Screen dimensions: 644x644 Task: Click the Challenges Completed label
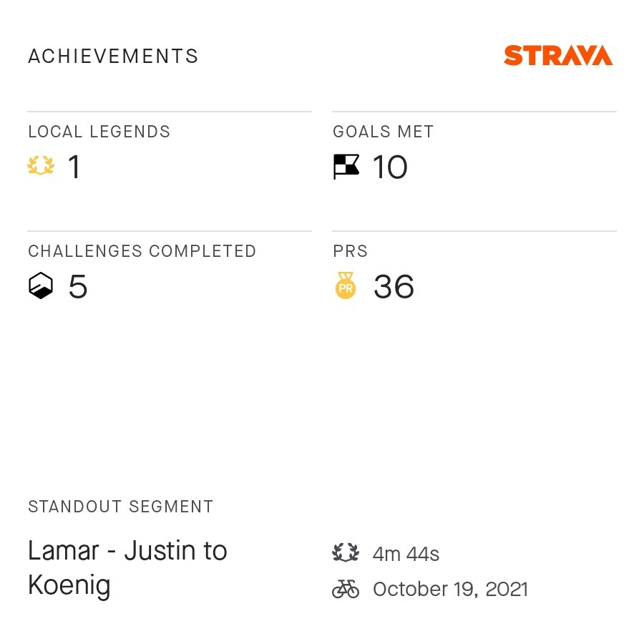[x=142, y=252]
